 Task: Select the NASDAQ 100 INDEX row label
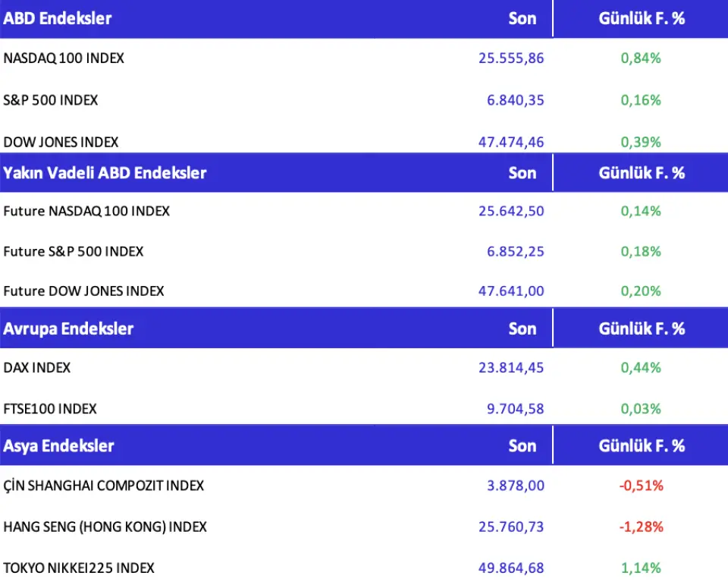coord(64,58)
